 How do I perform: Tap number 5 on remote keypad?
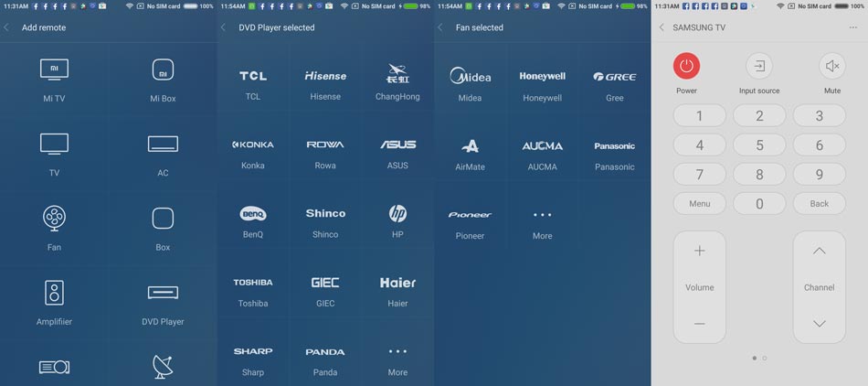click(759, 145)
